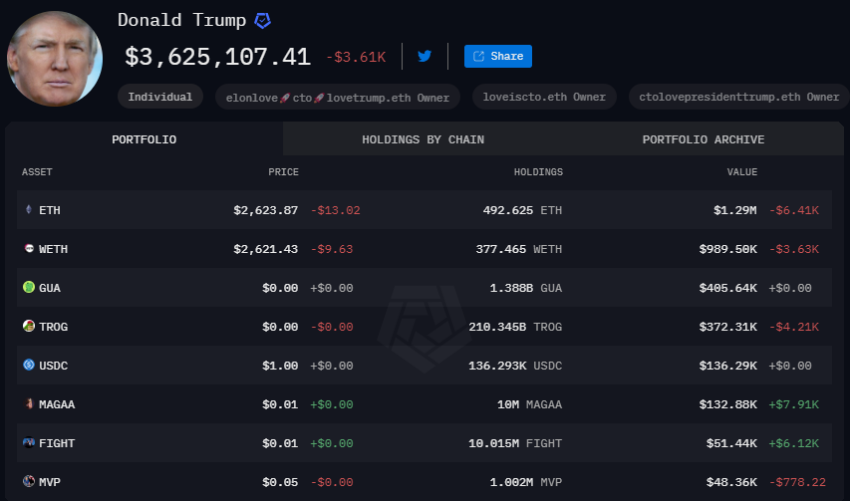Click the ETH price $2,623.87

[266, 210]
